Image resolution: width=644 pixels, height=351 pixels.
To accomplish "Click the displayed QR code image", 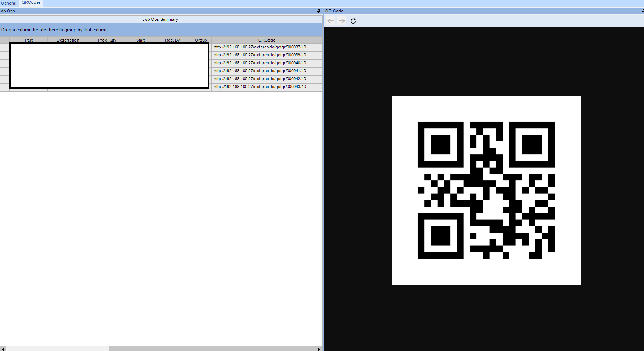I will [486, 190].
